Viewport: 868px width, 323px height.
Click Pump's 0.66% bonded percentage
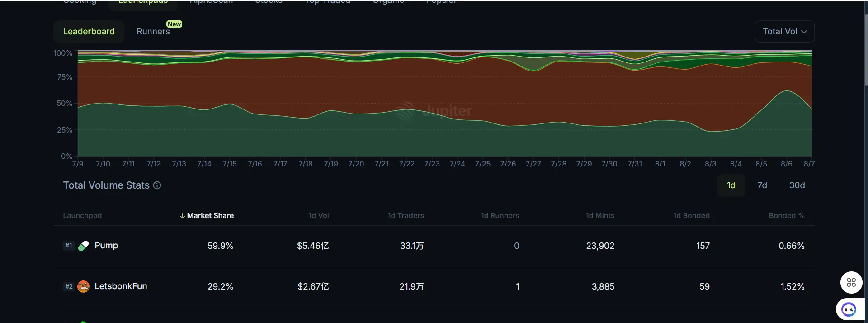point(792,246)
